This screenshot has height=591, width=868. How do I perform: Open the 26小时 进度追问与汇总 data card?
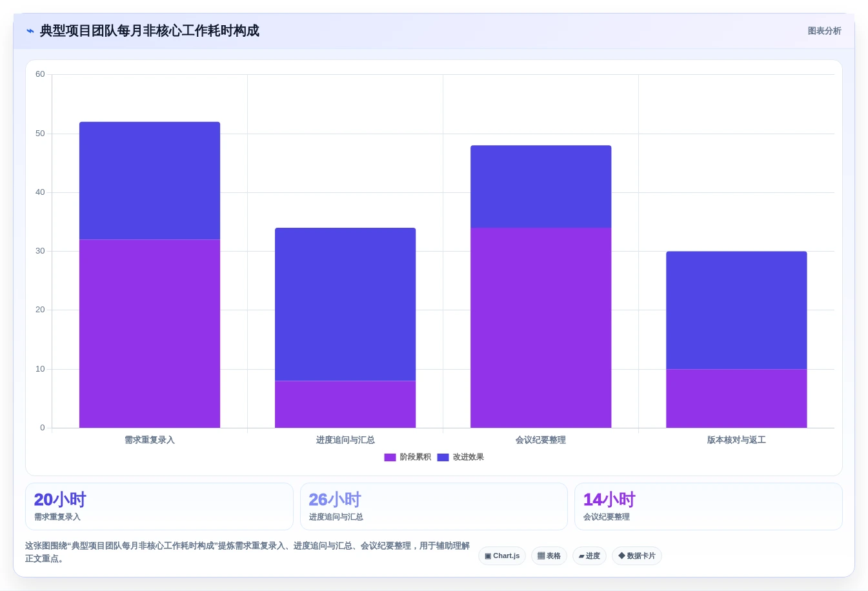(x=434, y=506)
